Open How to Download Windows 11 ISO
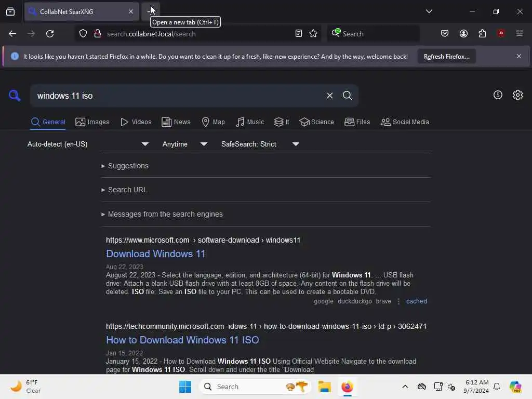 coord(182,340)
